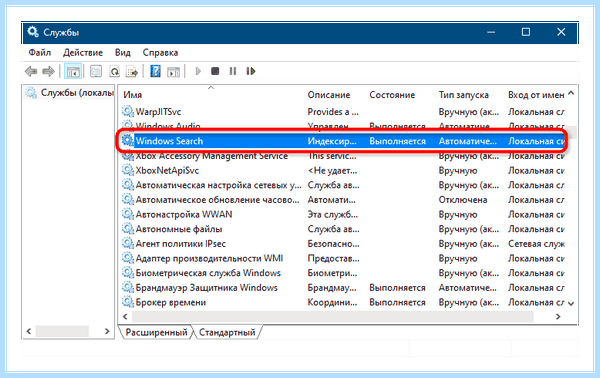Click the gear icon next to Автонастройка WWAN
This screenshot has height=378, width=600.
128,214
